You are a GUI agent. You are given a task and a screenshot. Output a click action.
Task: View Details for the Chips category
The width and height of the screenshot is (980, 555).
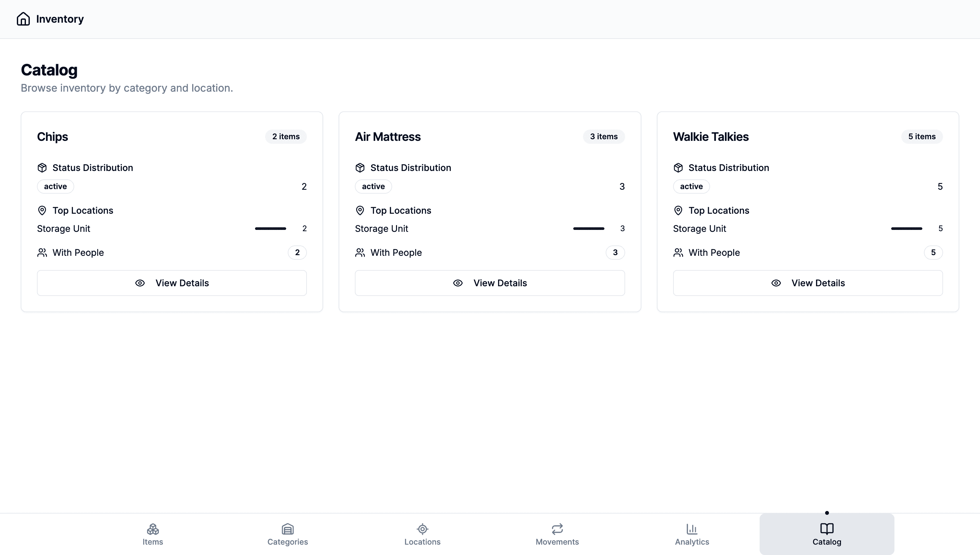[x=171, y=283]
